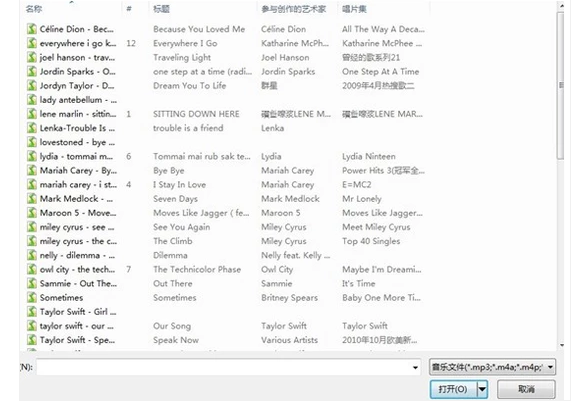Click the lovestoned file icon
Viewport: 572px width, 408px height.
click(32, 142)
